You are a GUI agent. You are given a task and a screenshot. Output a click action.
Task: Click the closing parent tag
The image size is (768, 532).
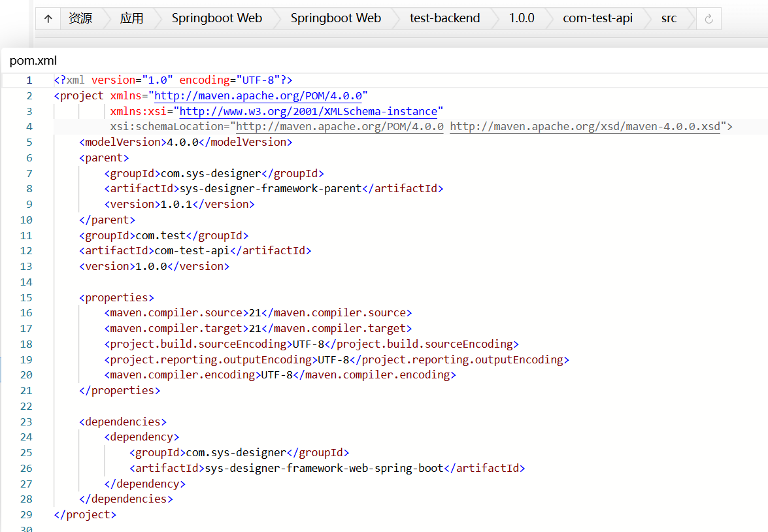tap(107, 220)
